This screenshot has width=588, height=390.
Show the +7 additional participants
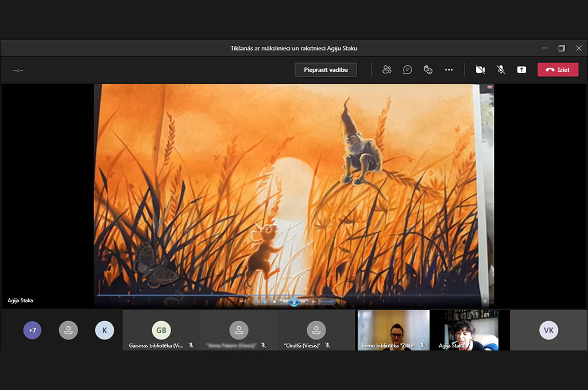coord(32,330)
